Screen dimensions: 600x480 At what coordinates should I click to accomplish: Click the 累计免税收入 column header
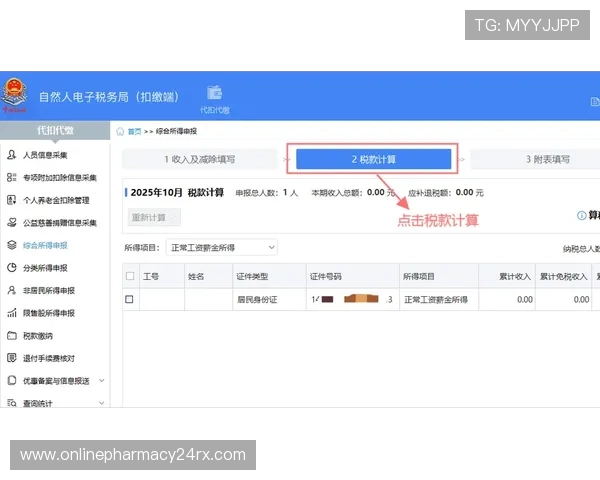[x=564, y=276]
